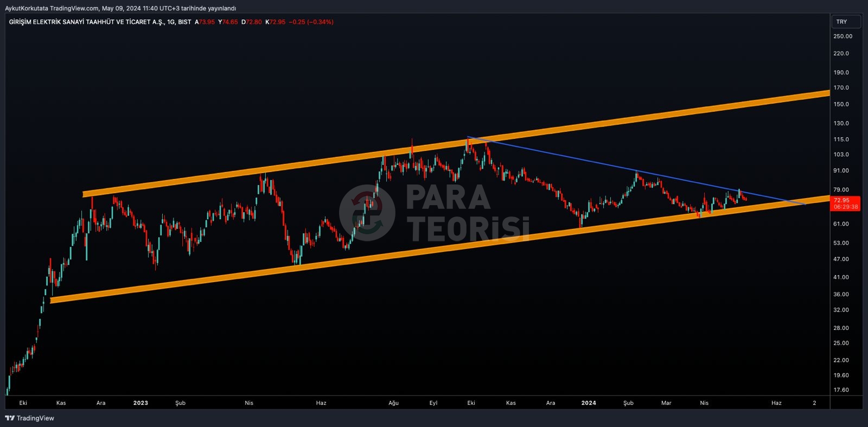Click the 1G interval label in header
Viewport: 868px width, 427px height.
(x=171, y=22)
